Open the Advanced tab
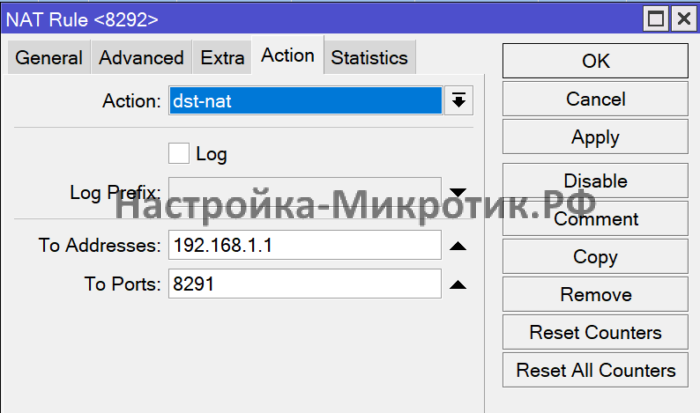The height and width of the screenshot is (413, 700). 141,58
